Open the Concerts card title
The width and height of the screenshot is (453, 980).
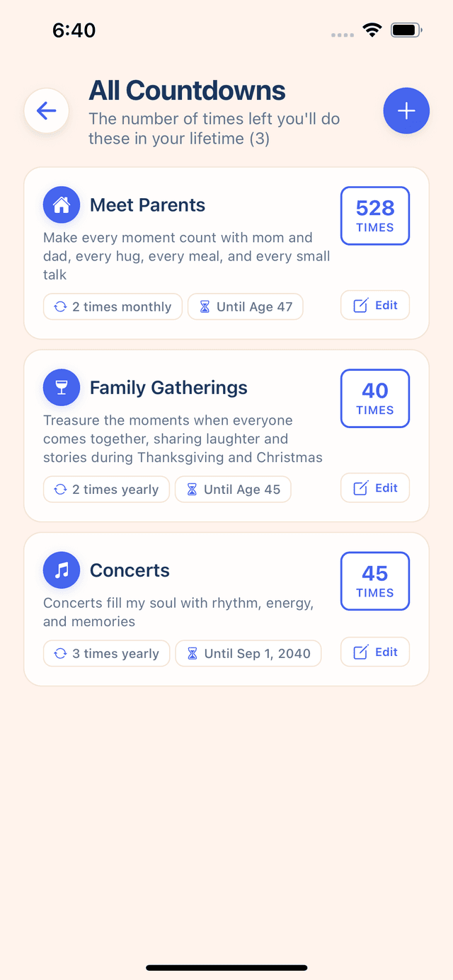pyautogui.click(x=130, y=570)
